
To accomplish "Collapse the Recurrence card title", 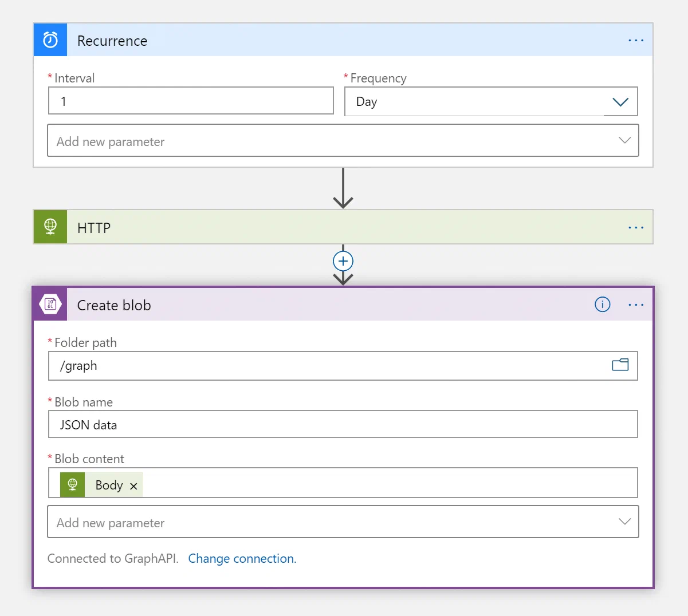I will point(112,41).
